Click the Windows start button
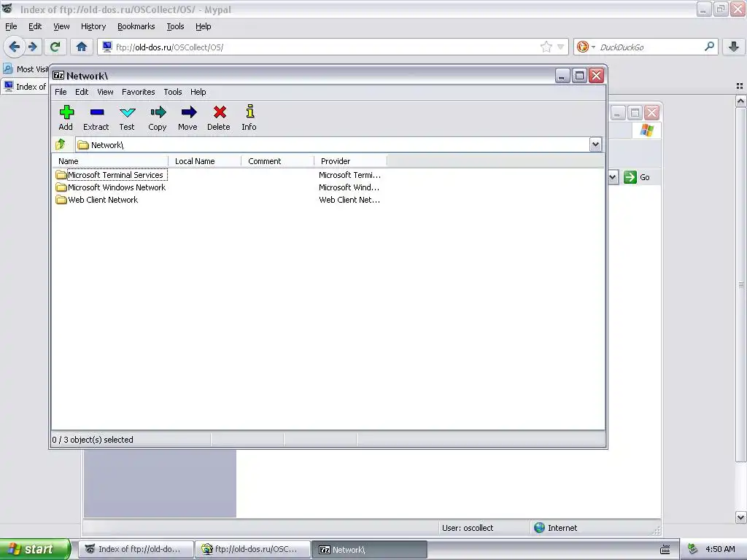Image resolution: width=747 pixels, height=560 pixels. pyautogui.click(x=35, y=549)
